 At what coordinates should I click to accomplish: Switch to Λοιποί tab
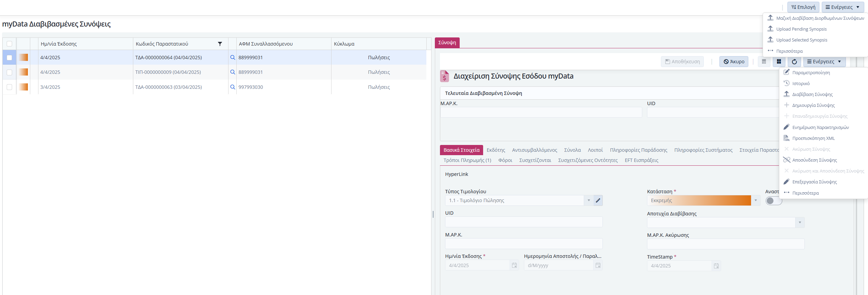click(595, 150)
